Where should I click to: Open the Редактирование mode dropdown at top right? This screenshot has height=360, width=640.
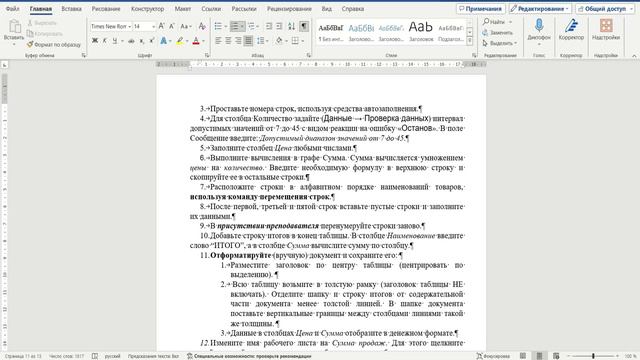540,9
